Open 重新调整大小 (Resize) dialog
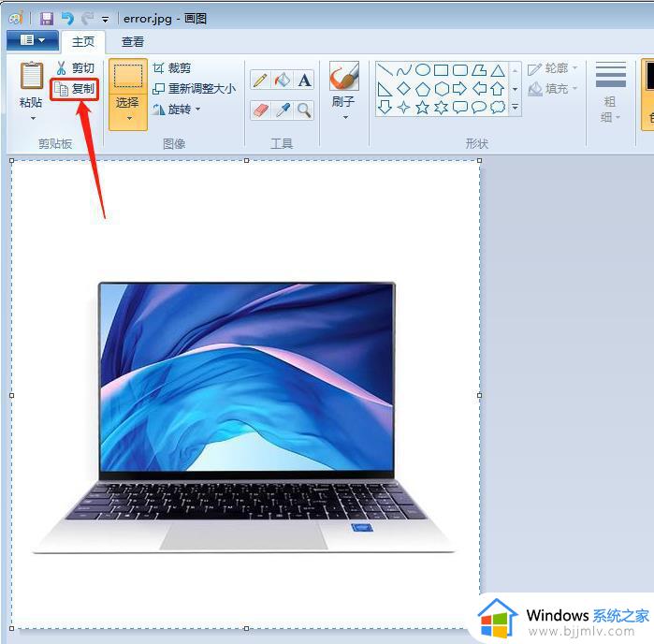 click(194, 89)
